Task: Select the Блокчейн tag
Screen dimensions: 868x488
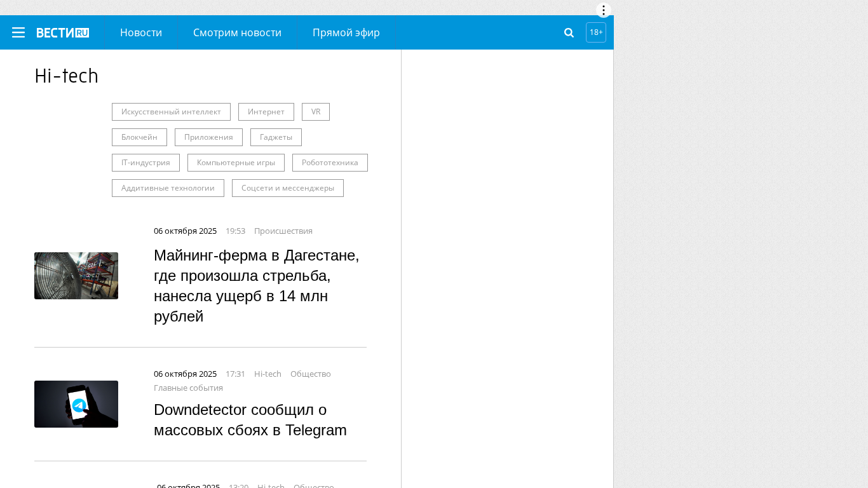Action: point(139,137)
